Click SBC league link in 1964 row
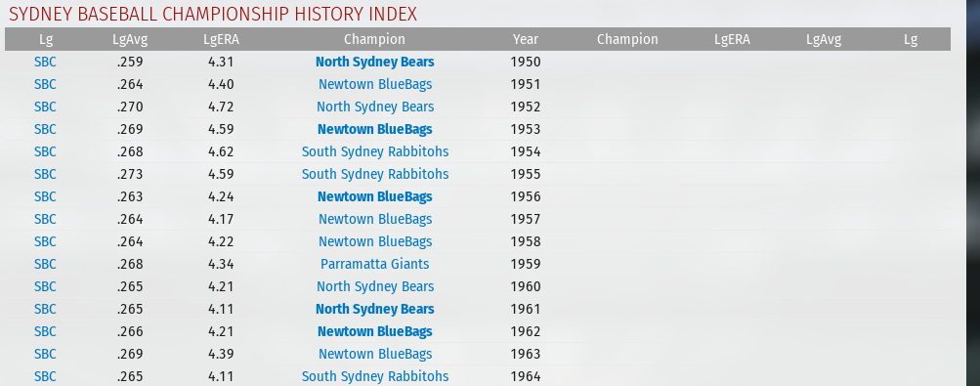Image resolution: width=980 pixels, height=386 pixels. click(45, 376)
